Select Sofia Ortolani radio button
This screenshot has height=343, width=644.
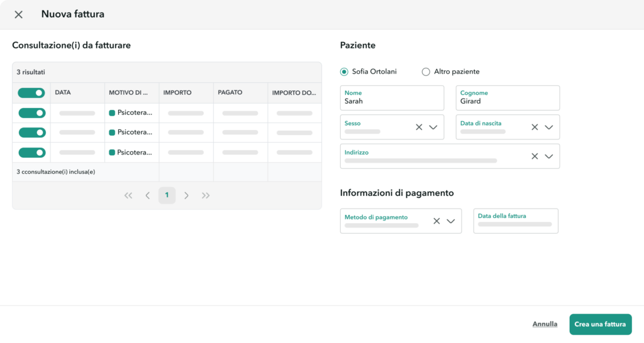pyautogui.click(x=344, y=72)
